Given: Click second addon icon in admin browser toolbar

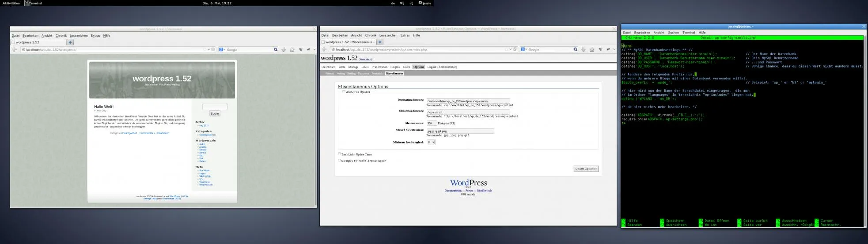Looking at the screenshot, I should [608, 49].
